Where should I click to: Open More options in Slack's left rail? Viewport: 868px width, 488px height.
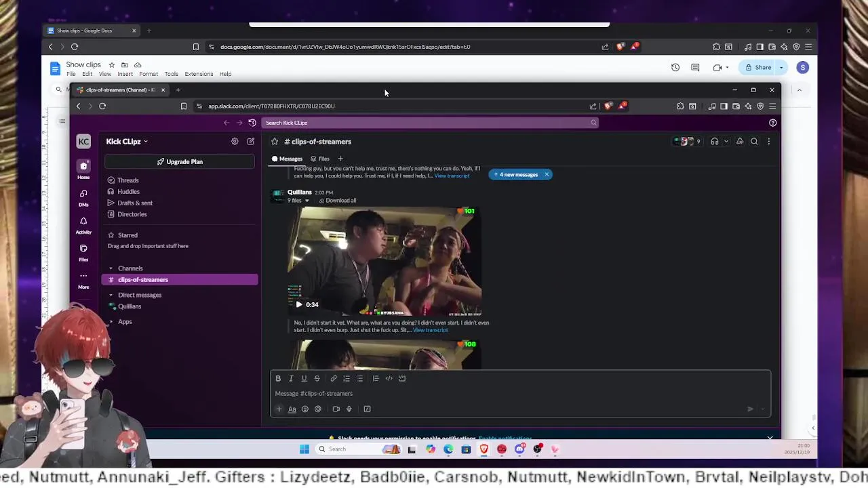tap(83, 279)
